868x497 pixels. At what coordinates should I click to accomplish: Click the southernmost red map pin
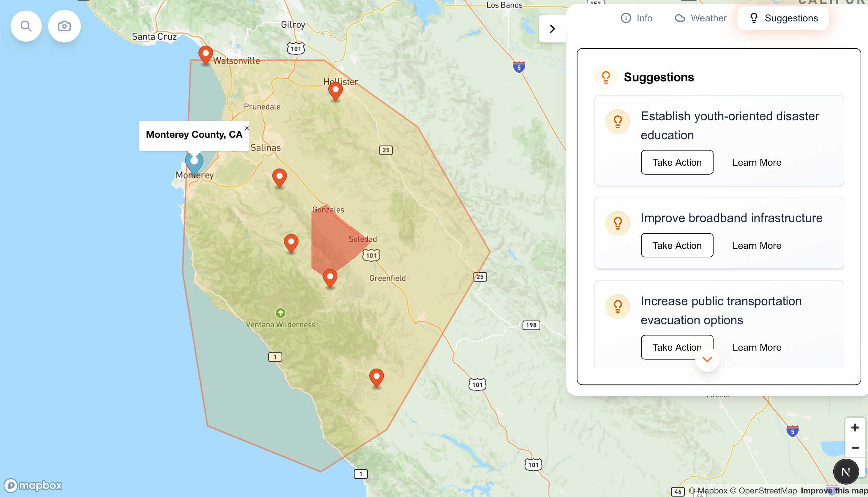[x=376, y=377]
